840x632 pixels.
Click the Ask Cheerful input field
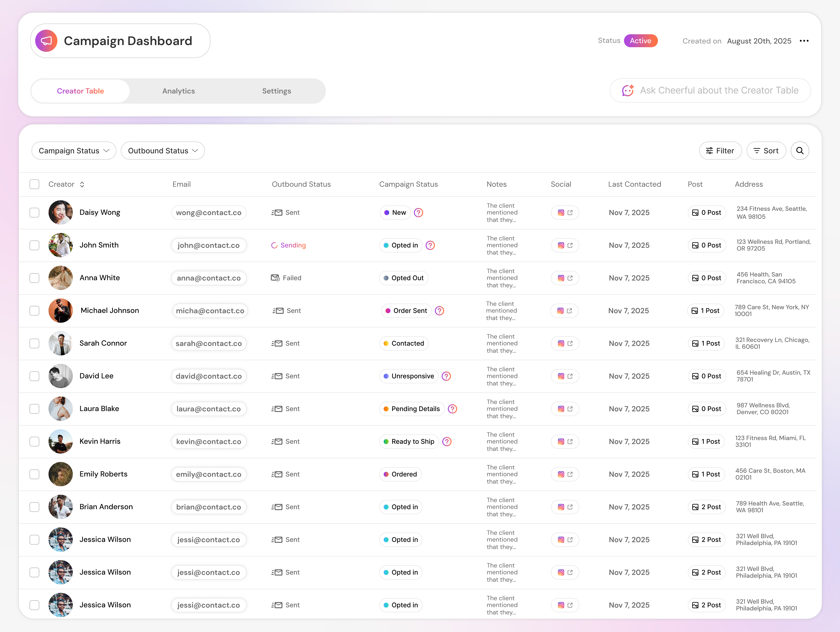718,90
